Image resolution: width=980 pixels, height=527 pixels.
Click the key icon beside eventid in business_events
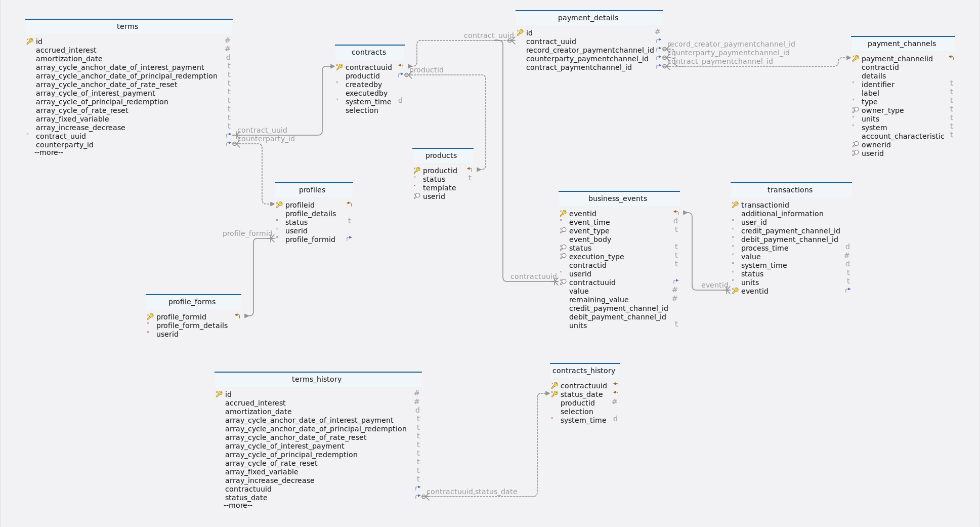click(563, 214)
